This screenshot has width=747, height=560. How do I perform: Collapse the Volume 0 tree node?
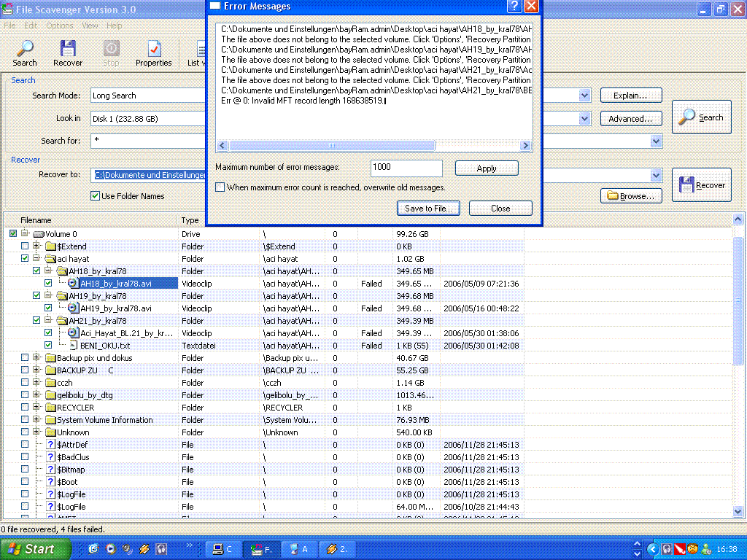[x=25, y=233]
